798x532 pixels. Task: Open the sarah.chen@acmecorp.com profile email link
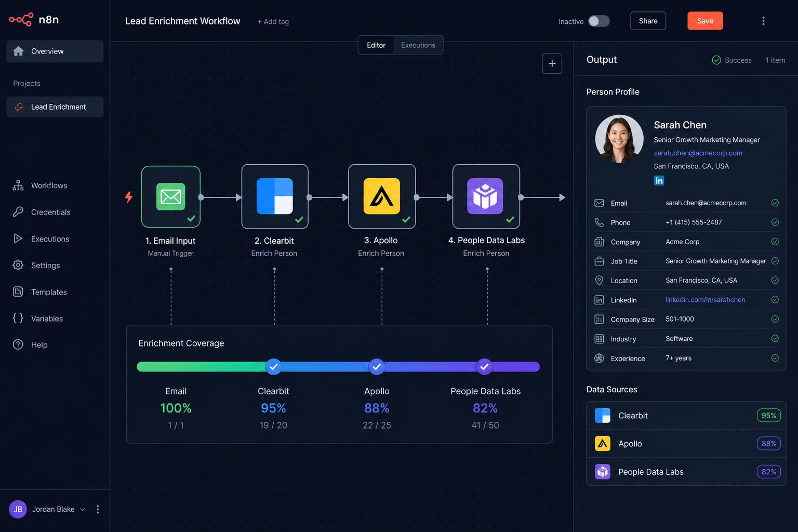698,153
